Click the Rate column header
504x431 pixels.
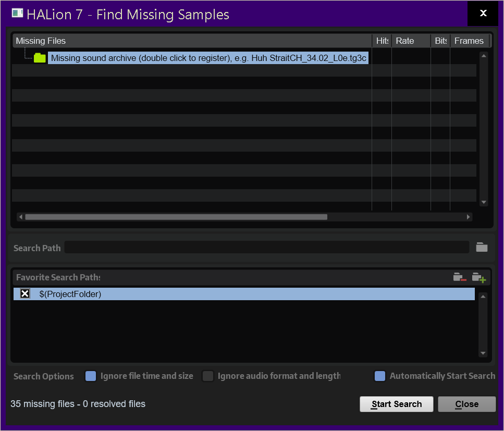[411, 41]
